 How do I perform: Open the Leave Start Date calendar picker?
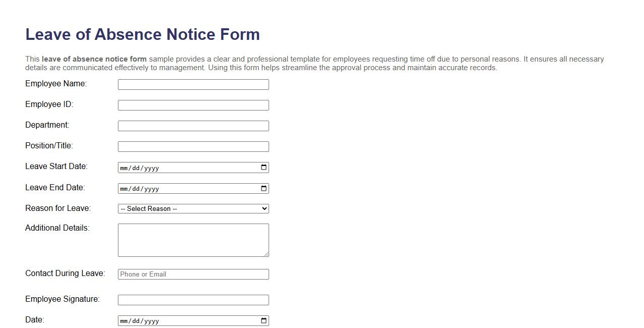pyautogui.click(x=263, y=167)
